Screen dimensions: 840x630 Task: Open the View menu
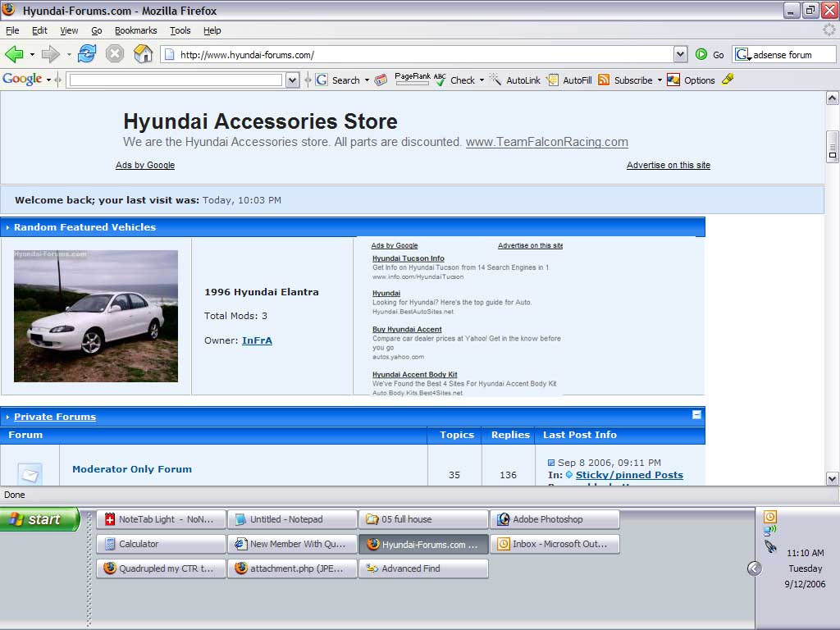69,30
